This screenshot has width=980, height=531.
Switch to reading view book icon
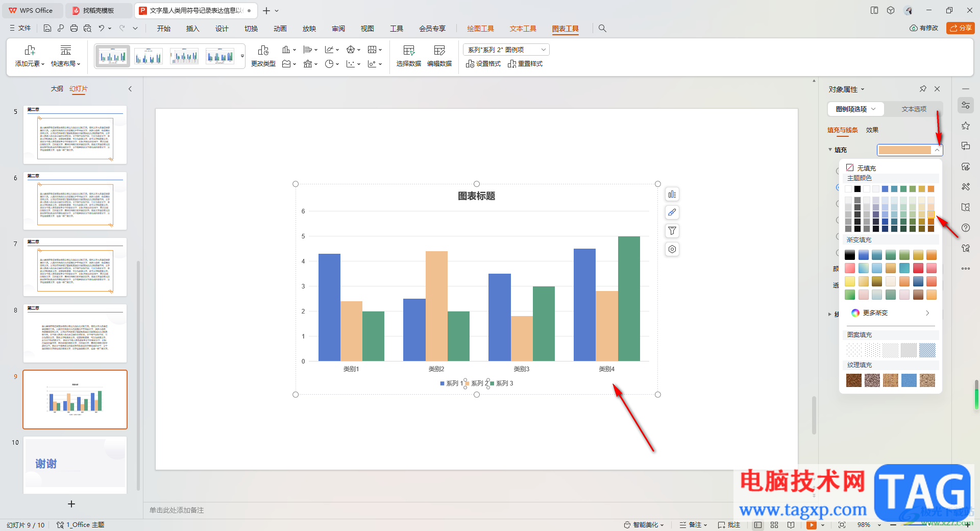coord(791,525)
